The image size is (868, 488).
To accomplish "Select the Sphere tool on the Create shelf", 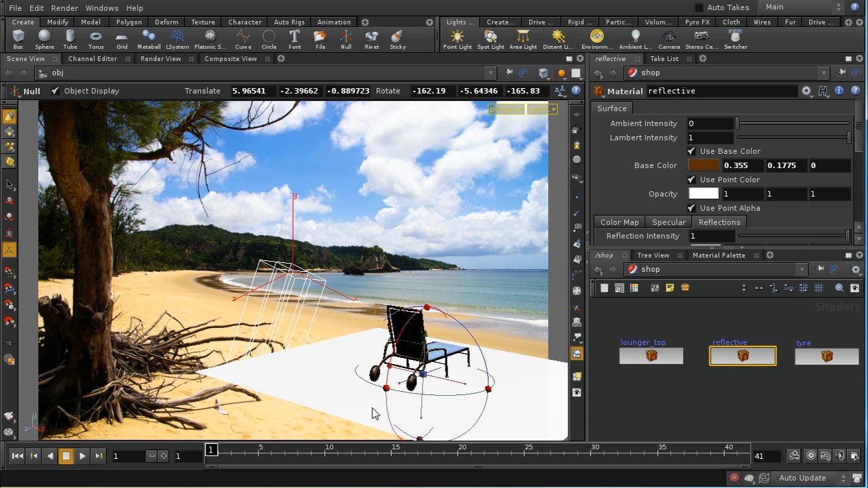I will (x=44, y=39).
